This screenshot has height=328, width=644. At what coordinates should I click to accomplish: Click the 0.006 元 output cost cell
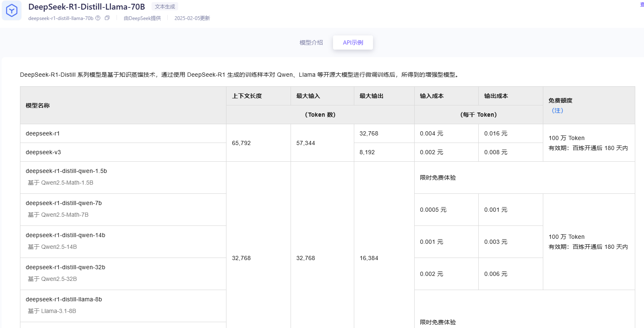pyautogui.click(x=511, y=274)
